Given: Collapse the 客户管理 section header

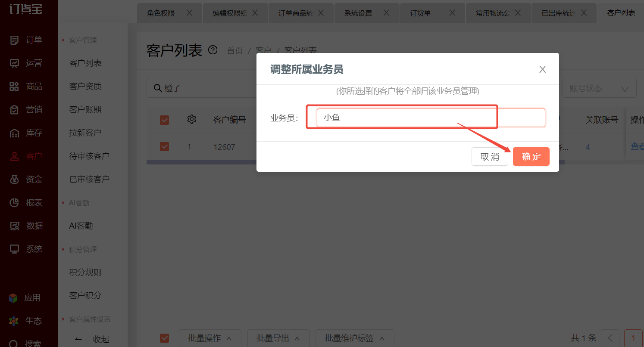Looking at the screenshot, I should (x=80, y=40).
